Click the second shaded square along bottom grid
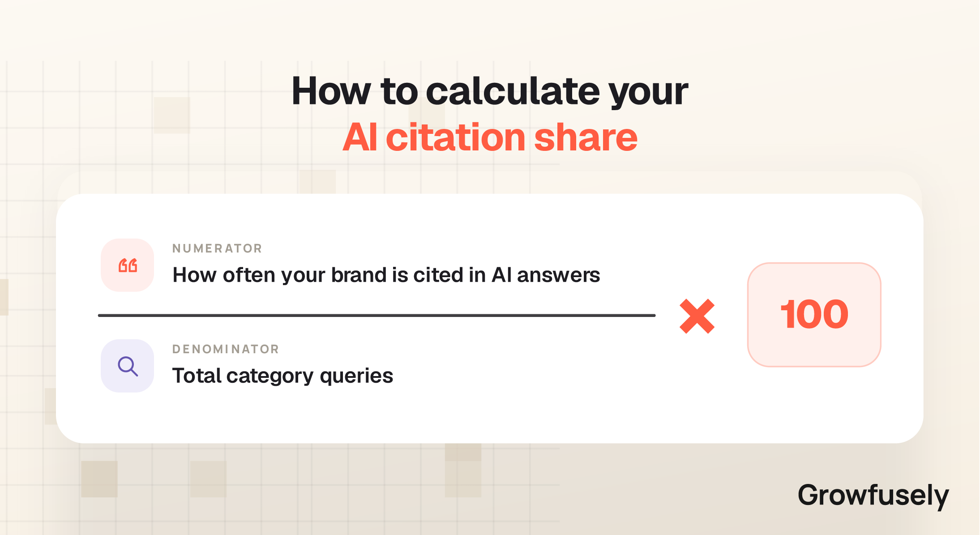This screenshot has height=535, width=980. (208, 479)
